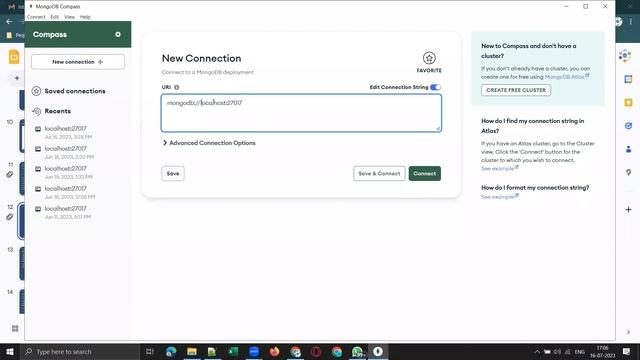Click the plus icon in the browser side panel
The image size is (640, 360).
[x=629, y=209]
